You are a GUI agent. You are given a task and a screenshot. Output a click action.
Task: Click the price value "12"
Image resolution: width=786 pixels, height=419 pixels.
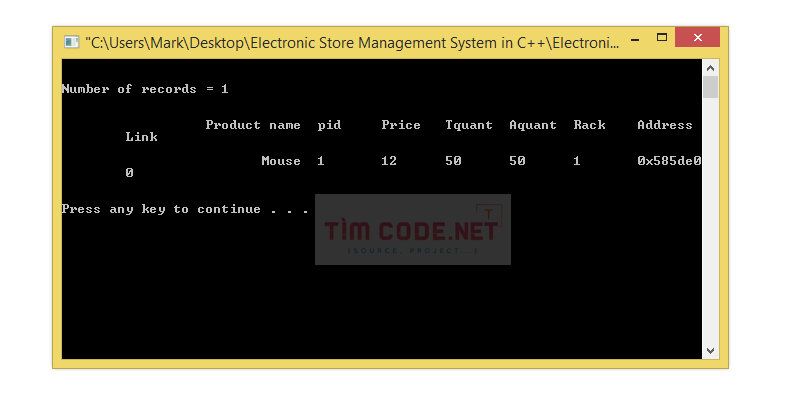[x=388, y=161]
